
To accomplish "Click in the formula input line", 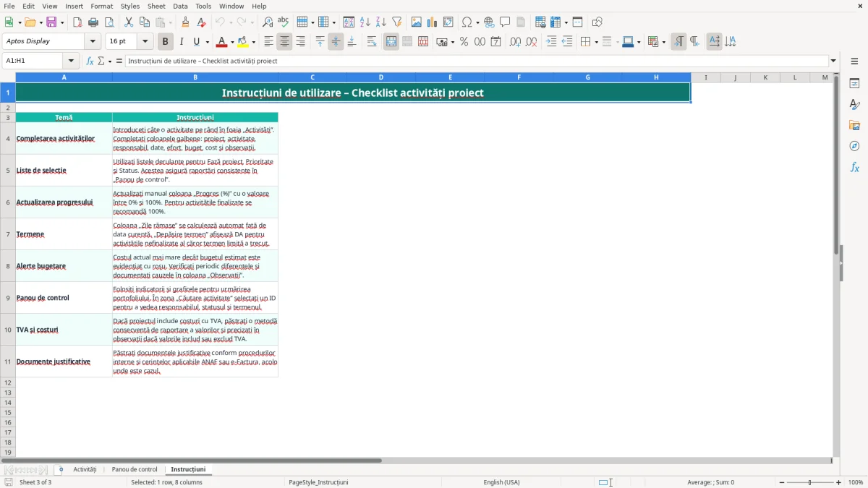I will tap(477, 61).
